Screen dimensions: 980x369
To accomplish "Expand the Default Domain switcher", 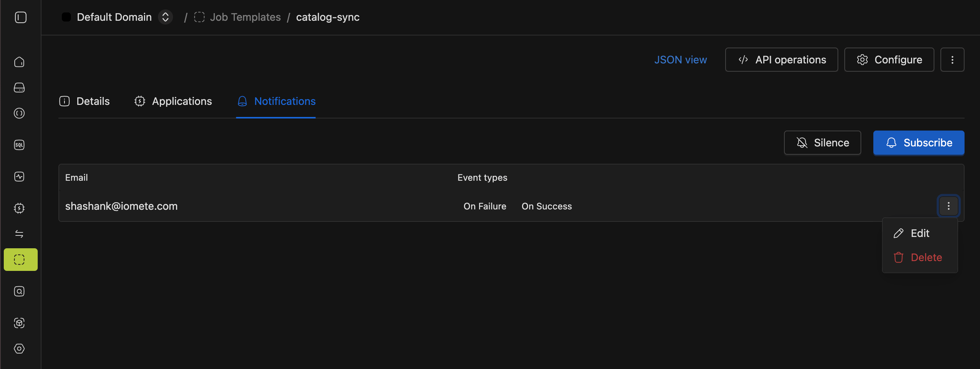I will coord(165,17).
